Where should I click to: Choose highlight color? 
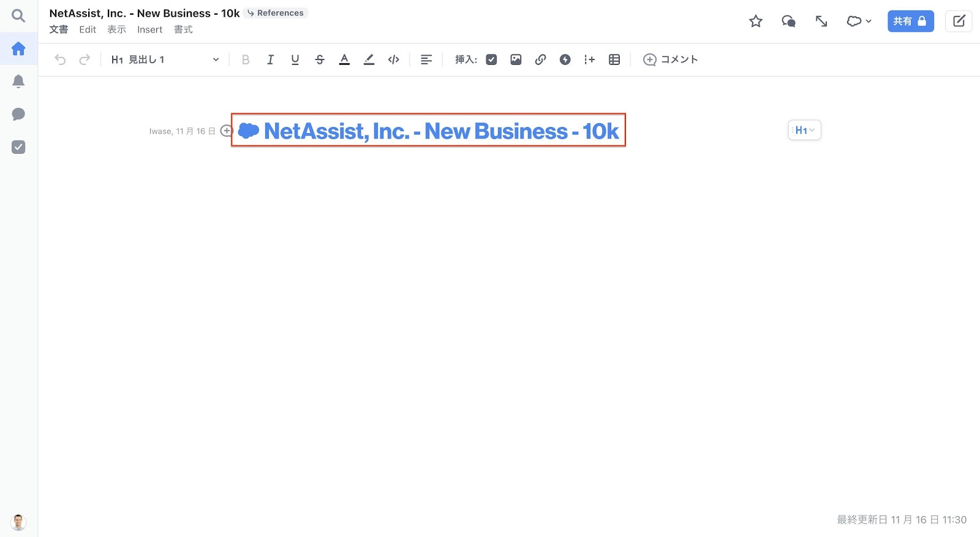coord(369,59)
